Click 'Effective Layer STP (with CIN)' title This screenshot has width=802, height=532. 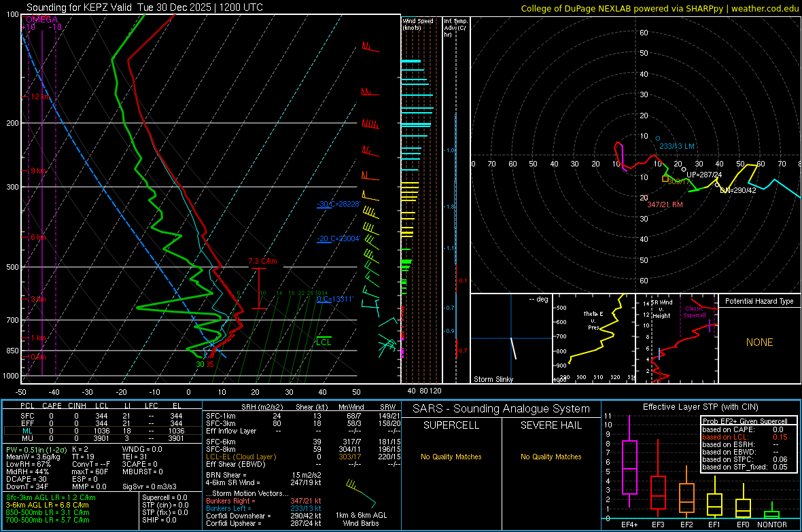(701, 407)
